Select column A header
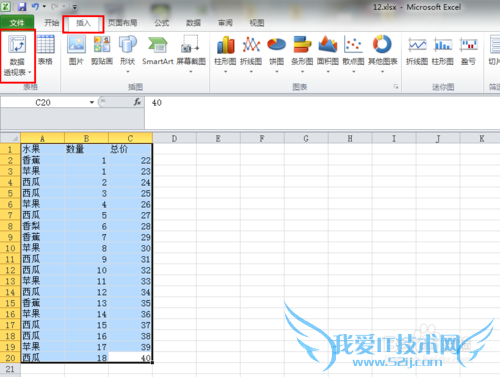The width and height of the screenshot is (500, 377). coord(42,138)
